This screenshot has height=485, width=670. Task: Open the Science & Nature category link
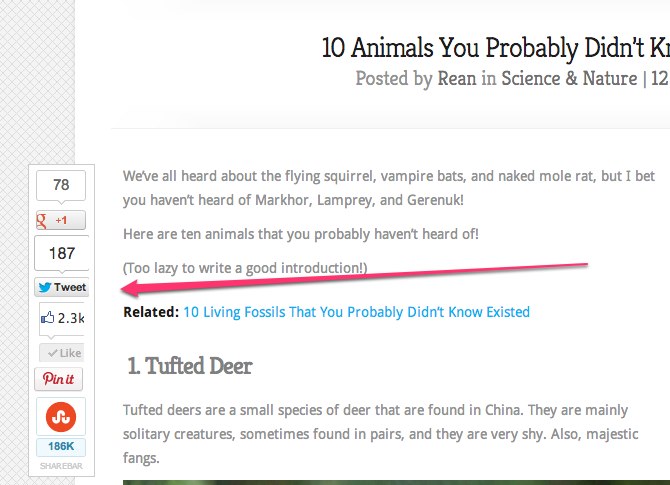(x=568, y=79)
